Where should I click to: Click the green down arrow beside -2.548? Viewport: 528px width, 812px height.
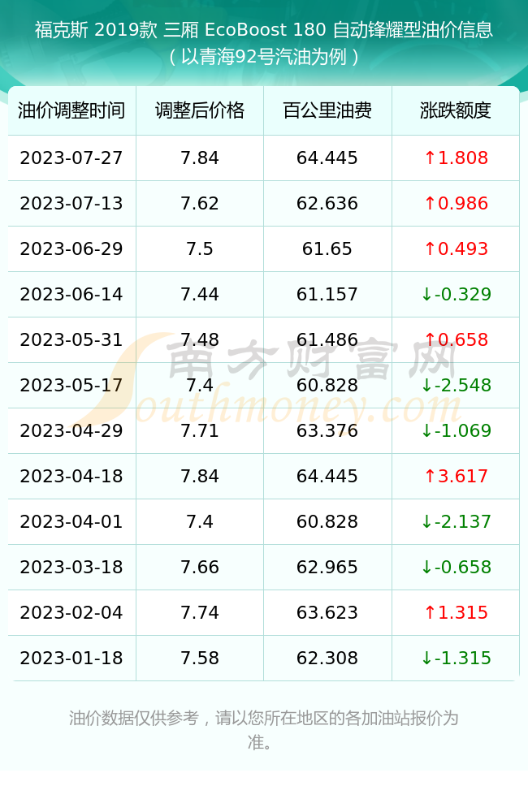[426, 385]
